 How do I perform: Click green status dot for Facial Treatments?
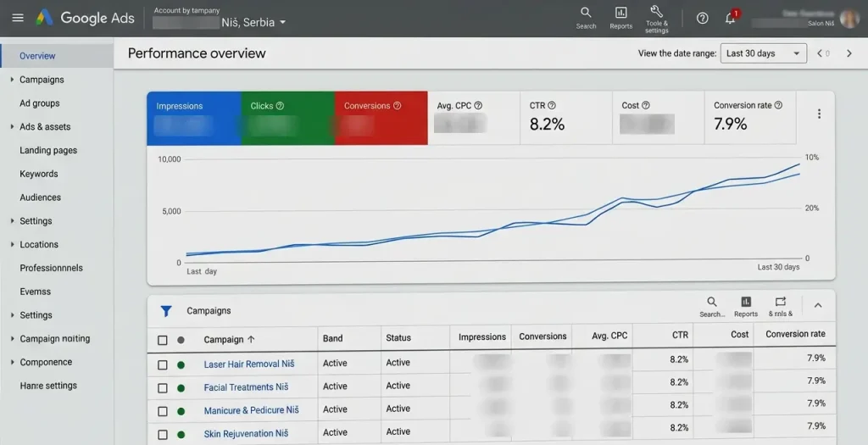[x=181, y=388]
